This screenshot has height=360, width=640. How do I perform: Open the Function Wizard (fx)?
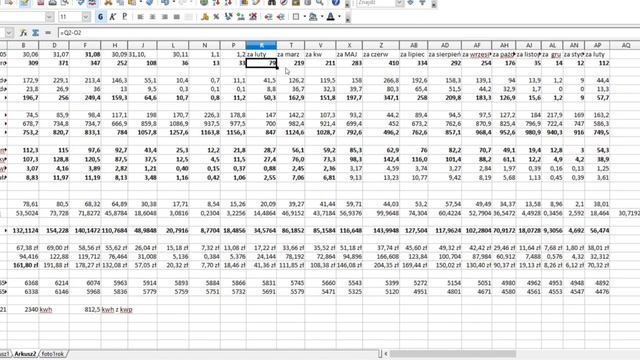click(24, 33)
